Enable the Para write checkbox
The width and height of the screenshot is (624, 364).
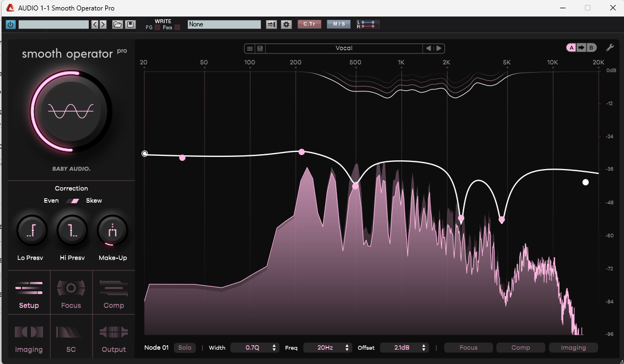coord(177,28)
